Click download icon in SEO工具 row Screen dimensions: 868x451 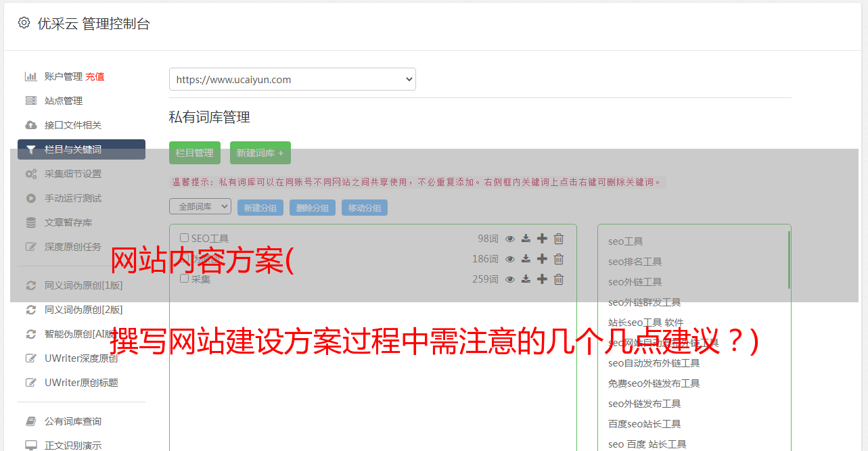click(x=526, y=239)
